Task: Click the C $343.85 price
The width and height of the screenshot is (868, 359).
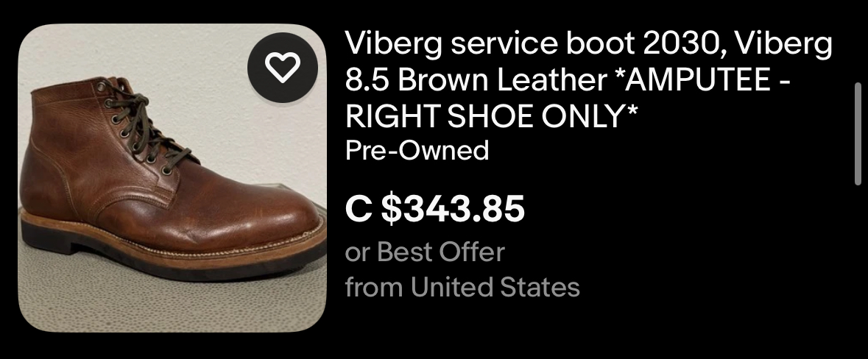Action: click(x=434, y=208)
